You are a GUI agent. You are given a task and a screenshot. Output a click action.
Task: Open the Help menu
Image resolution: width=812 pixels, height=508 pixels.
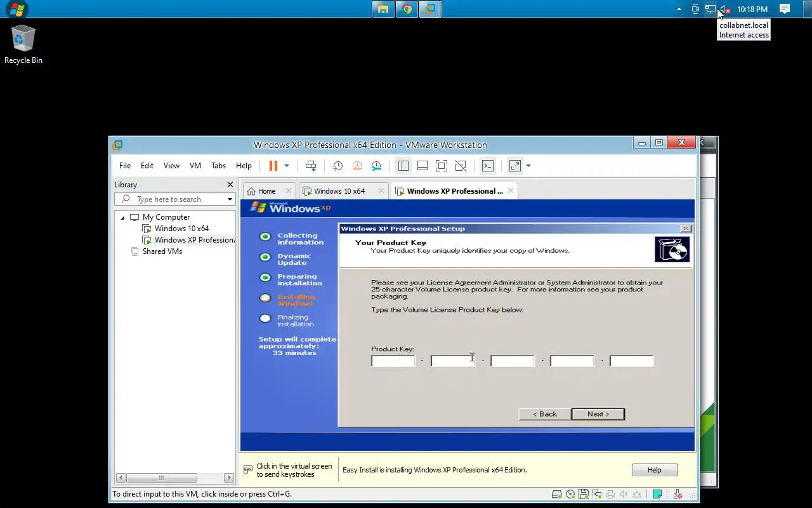point(244,166)
